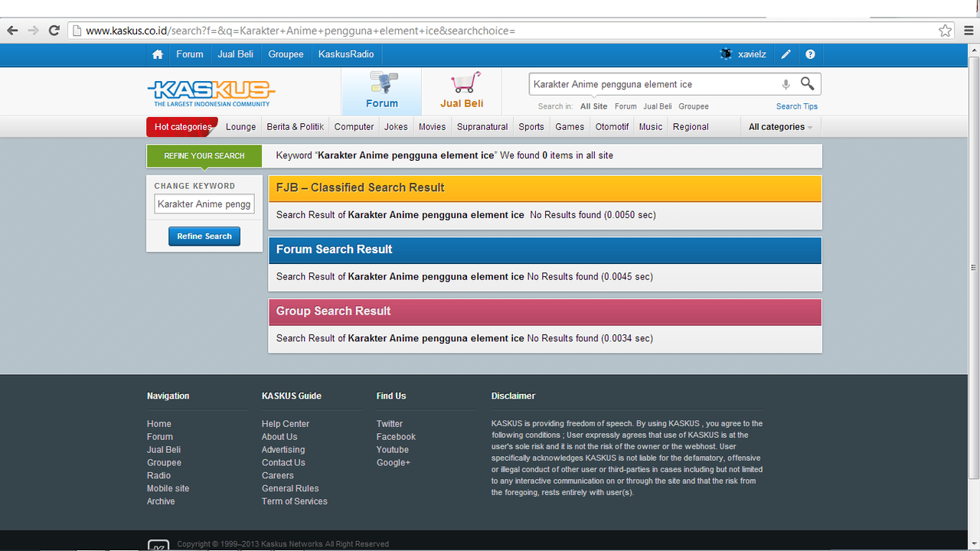Screen dimensions: 980x551
Task: Open the footer Careers link
Action: click(277, 475)
